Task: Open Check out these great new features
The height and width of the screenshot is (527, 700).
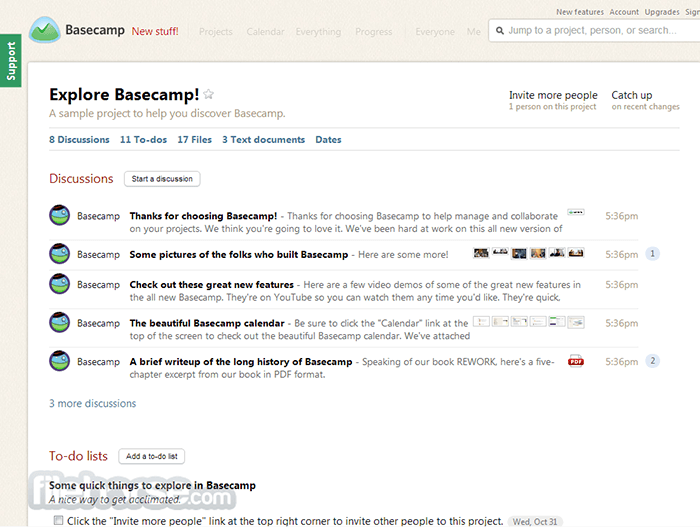Action: point(212,284)
